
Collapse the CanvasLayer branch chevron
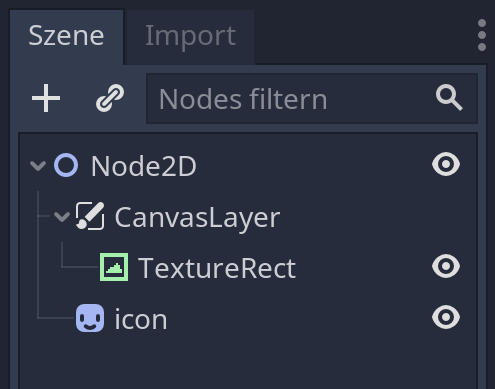coord(62,216)
